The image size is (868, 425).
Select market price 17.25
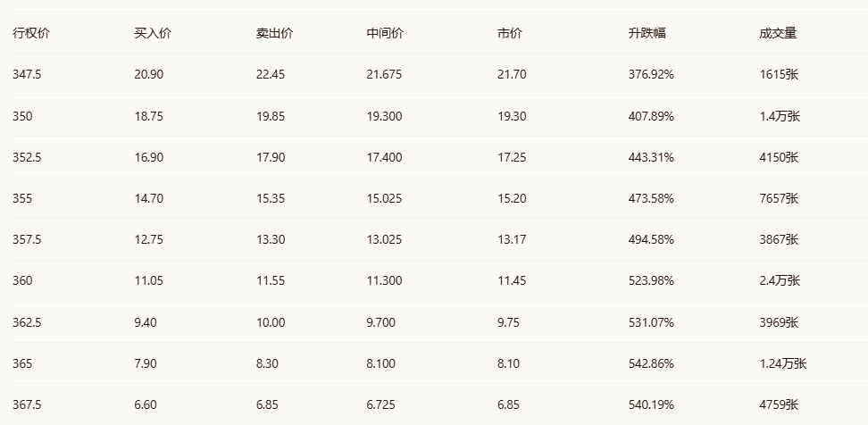(512, 157)
